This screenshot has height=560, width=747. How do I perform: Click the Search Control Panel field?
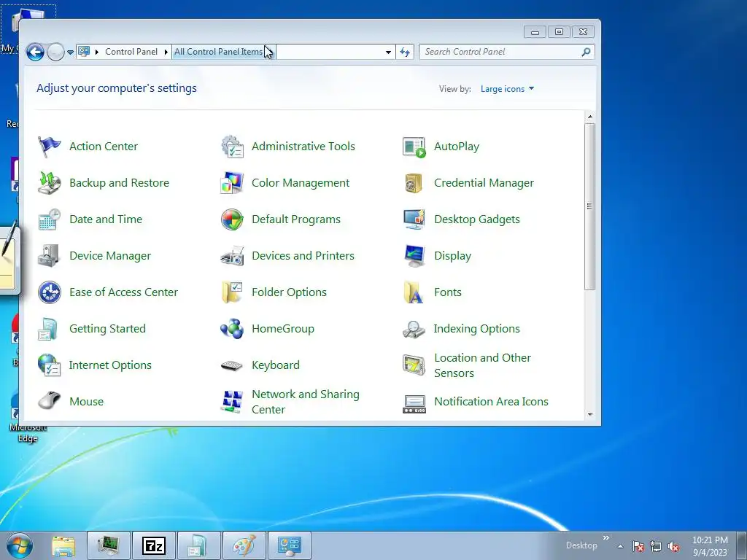[x=506, y=52]
